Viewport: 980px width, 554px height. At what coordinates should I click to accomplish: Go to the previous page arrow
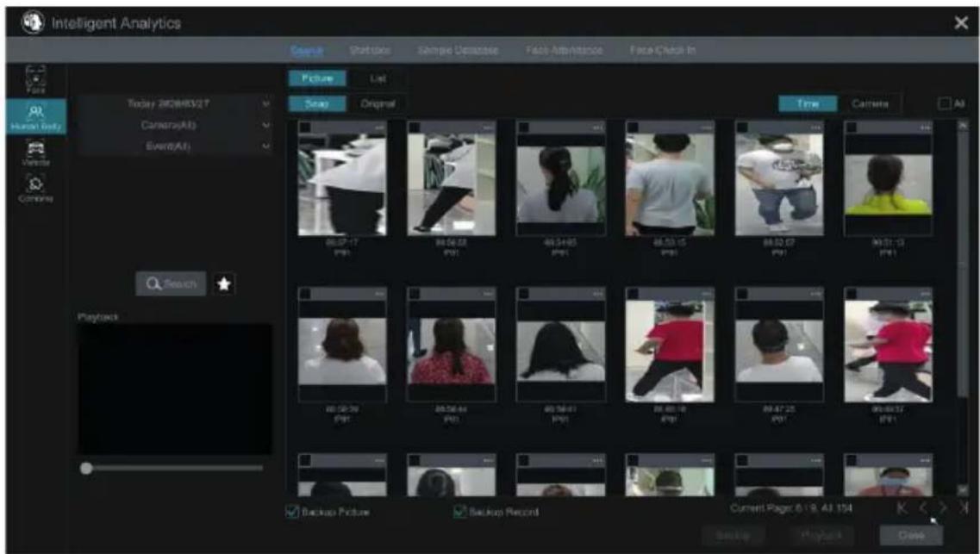923,508
